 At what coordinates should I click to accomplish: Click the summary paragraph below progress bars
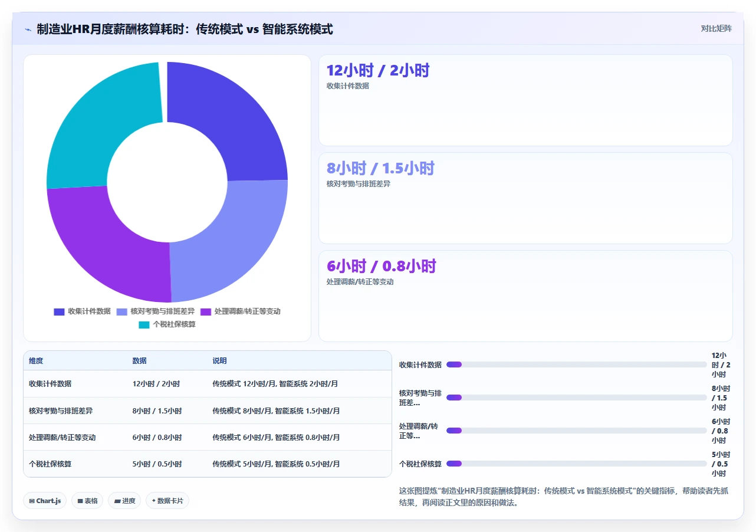tap(564, 497)
